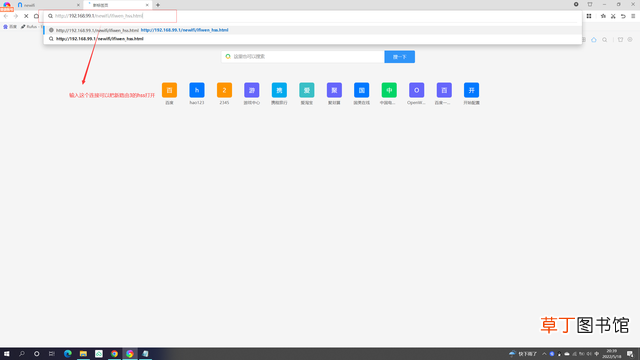Open the Windows Start menu

pyautogui.click(x=7, y=354)
